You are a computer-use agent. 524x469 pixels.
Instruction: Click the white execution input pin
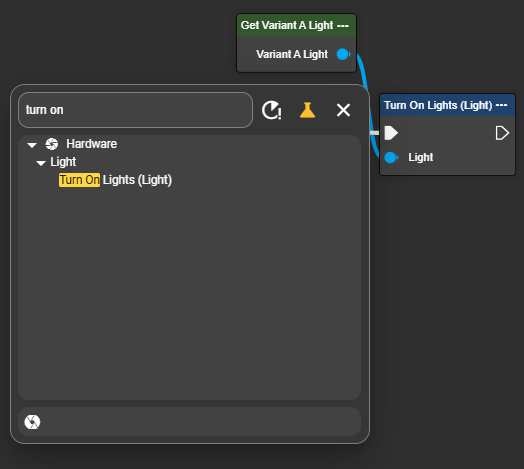pyautogui.click(x=391, y=133)
